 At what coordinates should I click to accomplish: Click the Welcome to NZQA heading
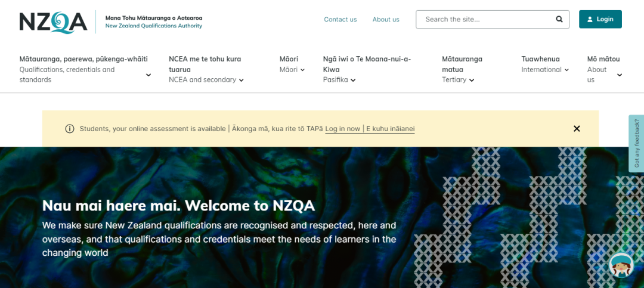(x=178, y=206)
